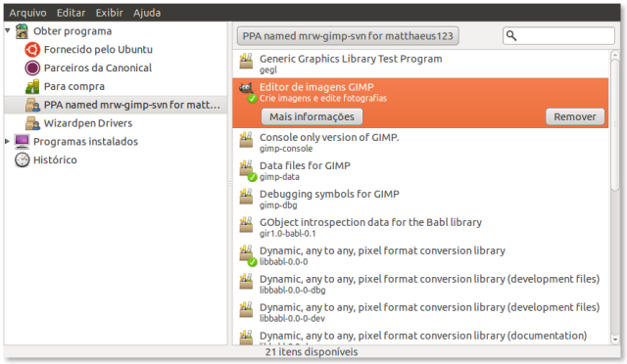Viewport: 627px width, 364px height.
Task: Open the Arquivo menu
Action: 27,13
